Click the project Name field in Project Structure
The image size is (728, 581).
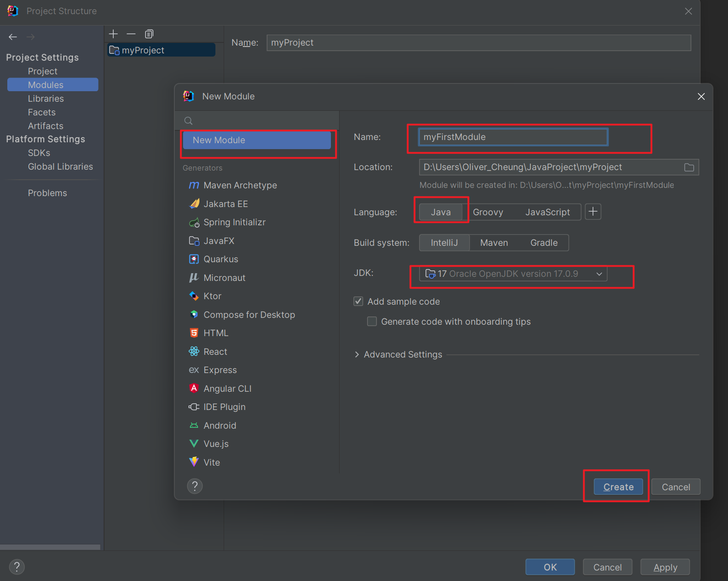(479, 42)
